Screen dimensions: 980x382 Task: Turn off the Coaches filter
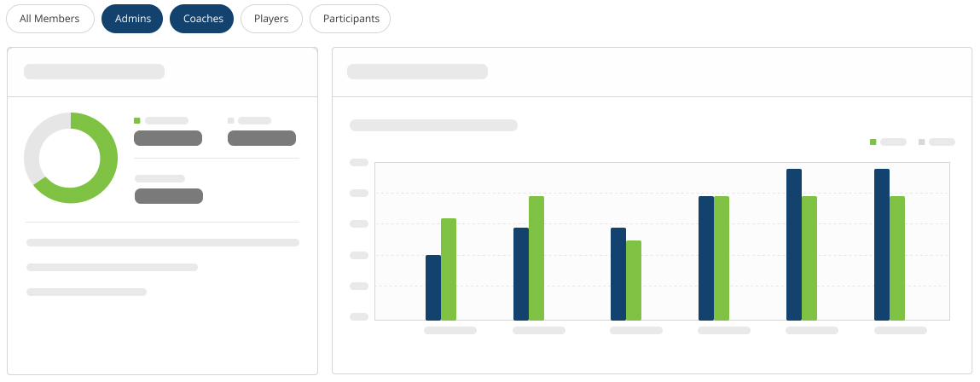point(201,19)
